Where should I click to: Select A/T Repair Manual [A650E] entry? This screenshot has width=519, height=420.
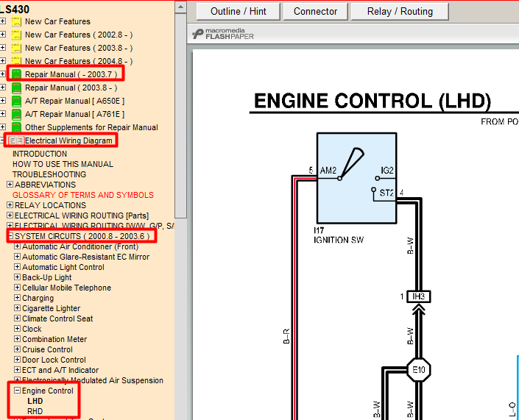pyautogui.click(x=75, y=101)
